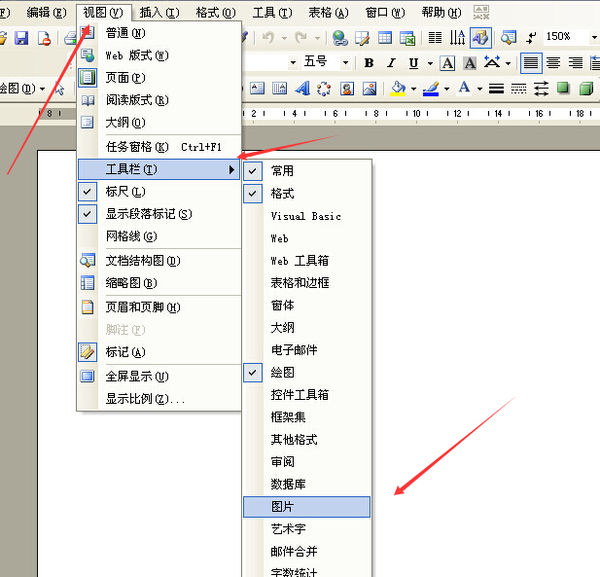Toggle the Drawing toolbar icon
600x577 pixels.
(481, 38)
